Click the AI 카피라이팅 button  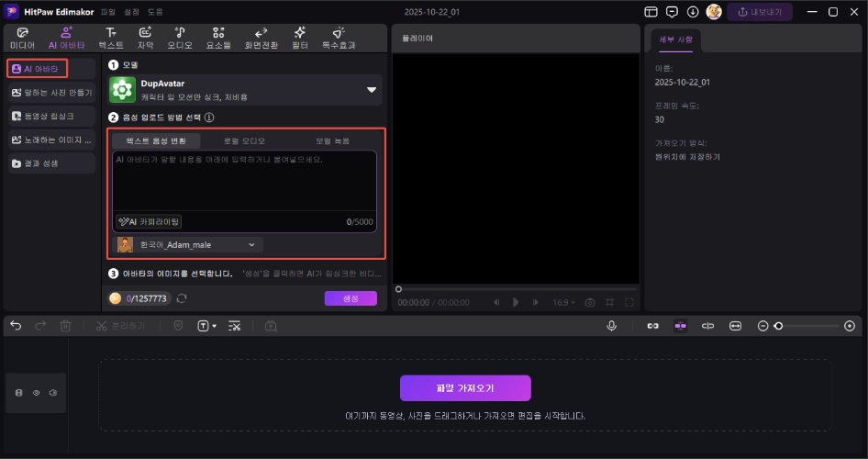[x=149, y=221]
